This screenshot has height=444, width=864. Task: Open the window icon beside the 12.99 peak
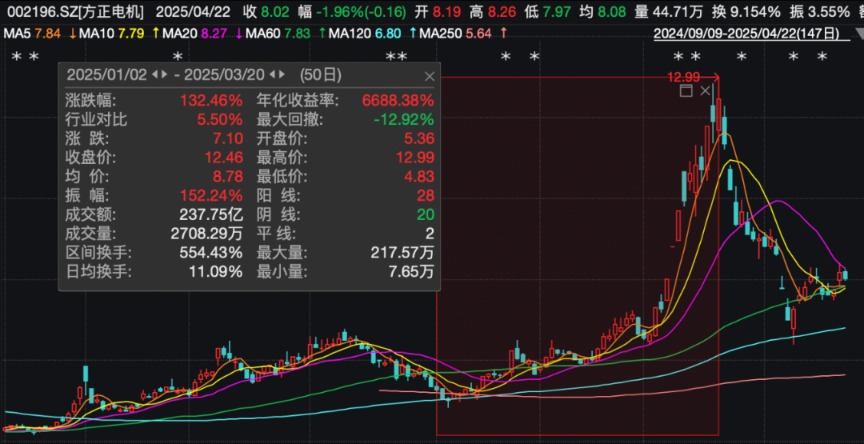click(x=686, y=91)
